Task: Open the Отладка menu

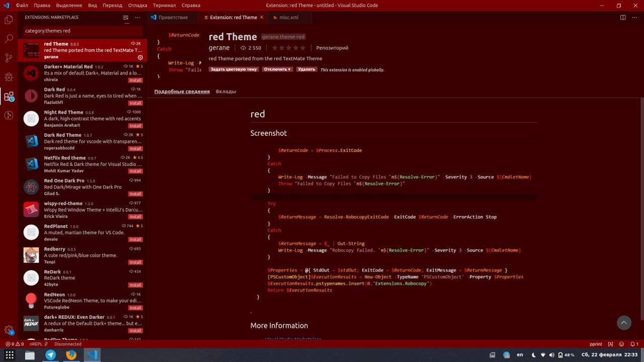Action: 137,5
